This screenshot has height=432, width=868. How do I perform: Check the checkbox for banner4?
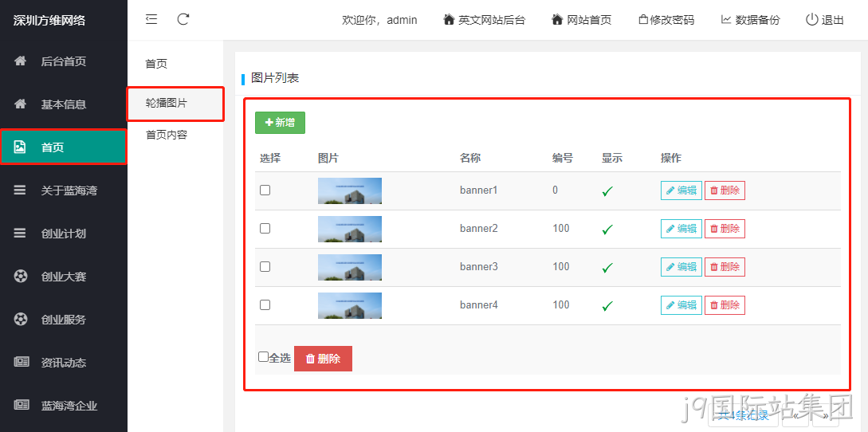point(265,304)
